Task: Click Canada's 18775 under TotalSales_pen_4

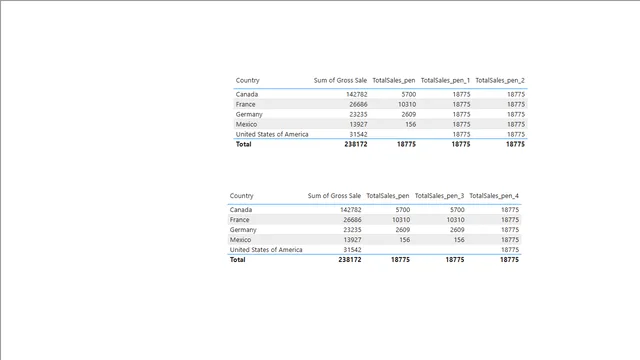Action: pyautogui.click(x=510, y=210)
